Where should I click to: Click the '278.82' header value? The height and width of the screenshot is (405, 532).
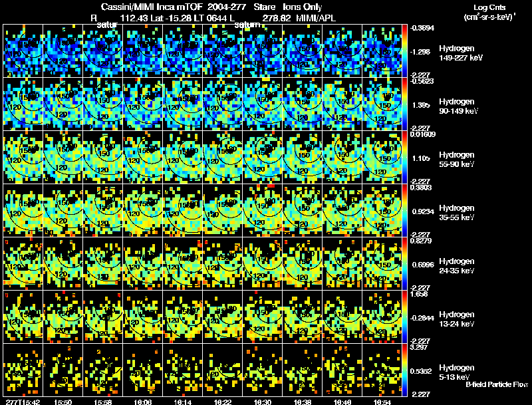point(277,18)
